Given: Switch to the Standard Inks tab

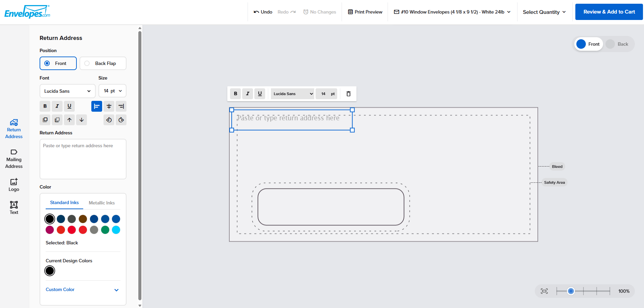Looking at the screenshot, I should [x=64, y=203].
